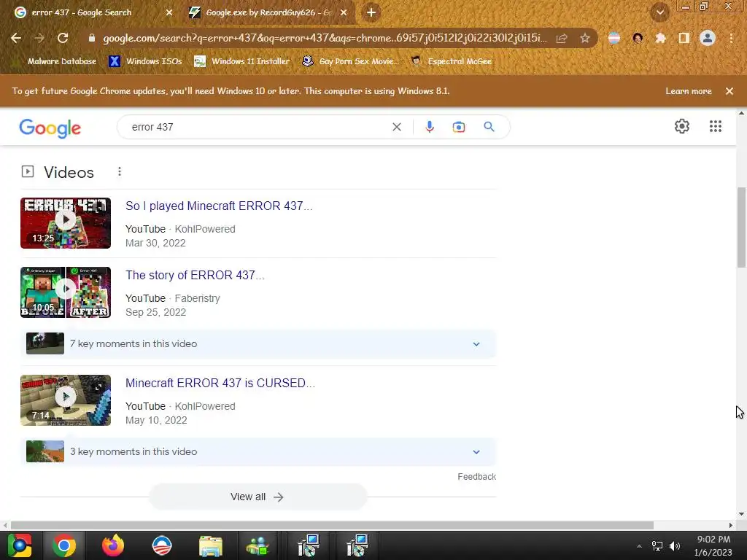Screen dimensions: 747x560
Task: Open Minecraft ERROR 437 is CURSED video
Action: point(220,384)
